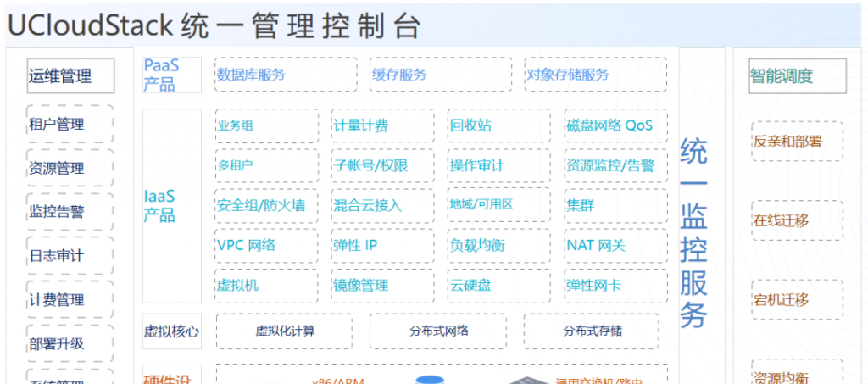
Task: Click the 云硬盘 box
Action: [x=499, y=286]
